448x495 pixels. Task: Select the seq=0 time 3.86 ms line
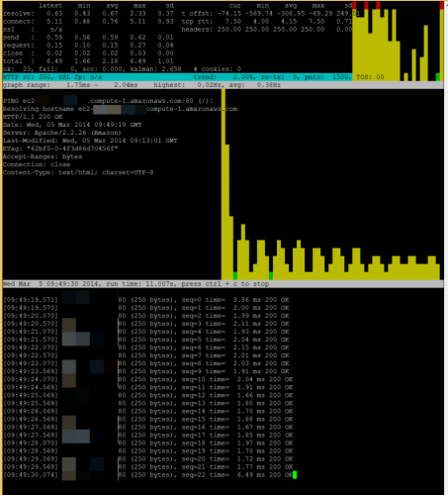(x=146, y=300)
